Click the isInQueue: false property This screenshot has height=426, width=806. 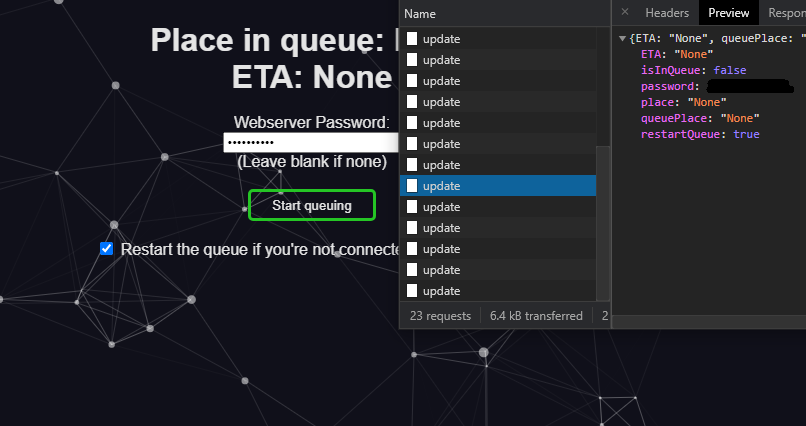693,70
